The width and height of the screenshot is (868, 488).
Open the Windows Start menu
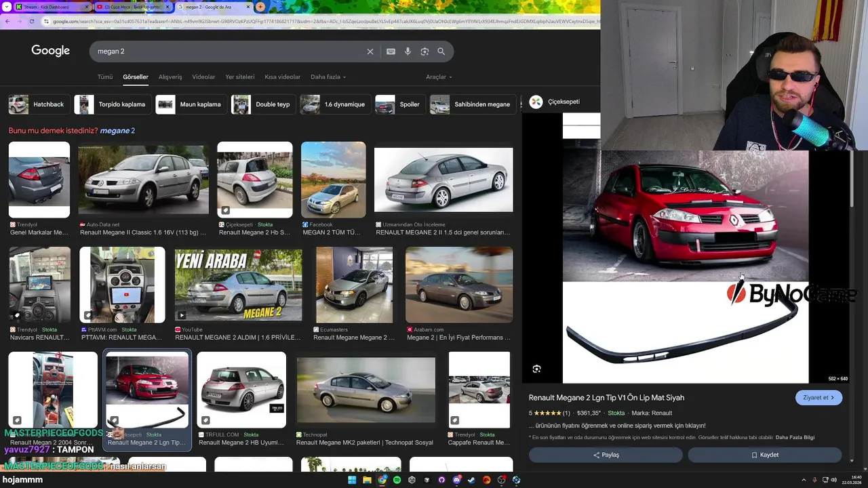352,480
